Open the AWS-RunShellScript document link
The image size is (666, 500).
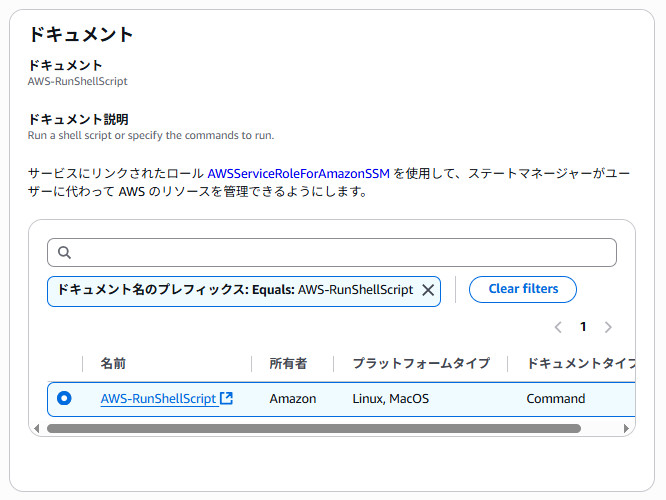pyautogui.click(x=158, y=398)
